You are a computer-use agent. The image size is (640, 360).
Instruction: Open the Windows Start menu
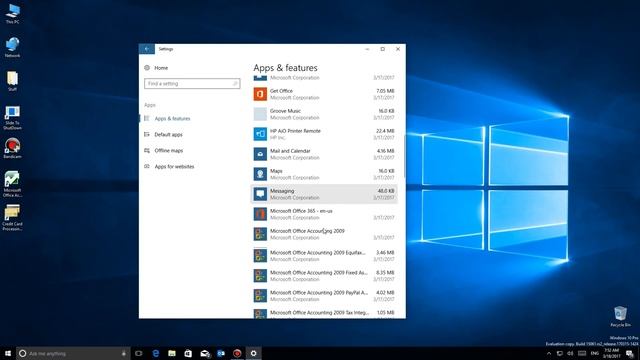[8, 353]
